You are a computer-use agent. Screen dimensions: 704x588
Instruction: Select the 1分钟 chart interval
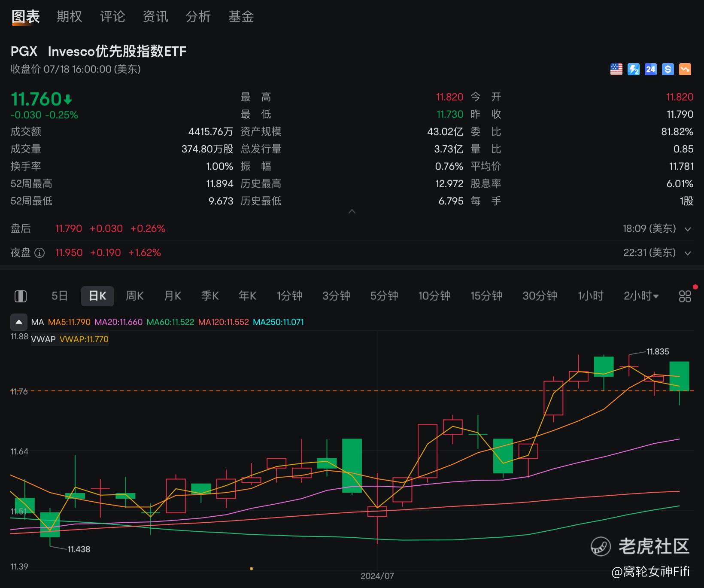[x=290, y=296]
